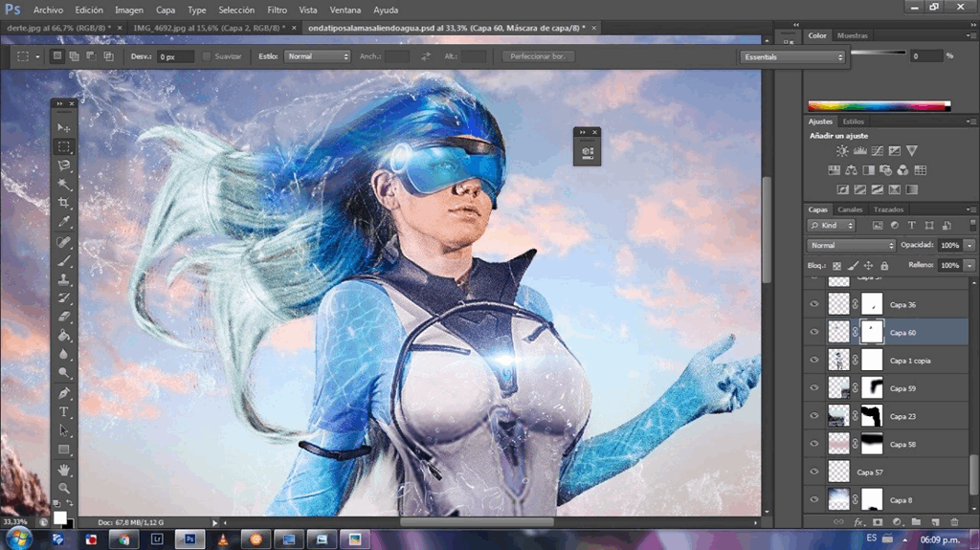Select the Lasso tool
The image size is (980, 550).
click(64, 165)
